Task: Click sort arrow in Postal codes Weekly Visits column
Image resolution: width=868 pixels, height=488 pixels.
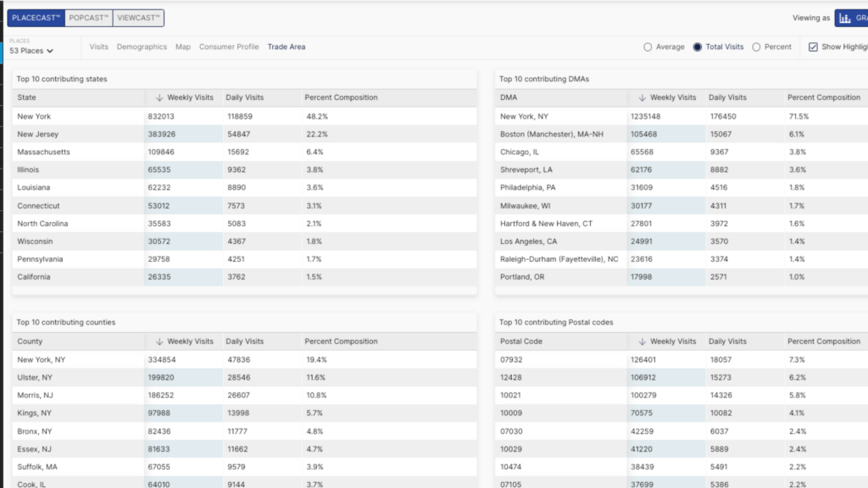Action: 642,341
